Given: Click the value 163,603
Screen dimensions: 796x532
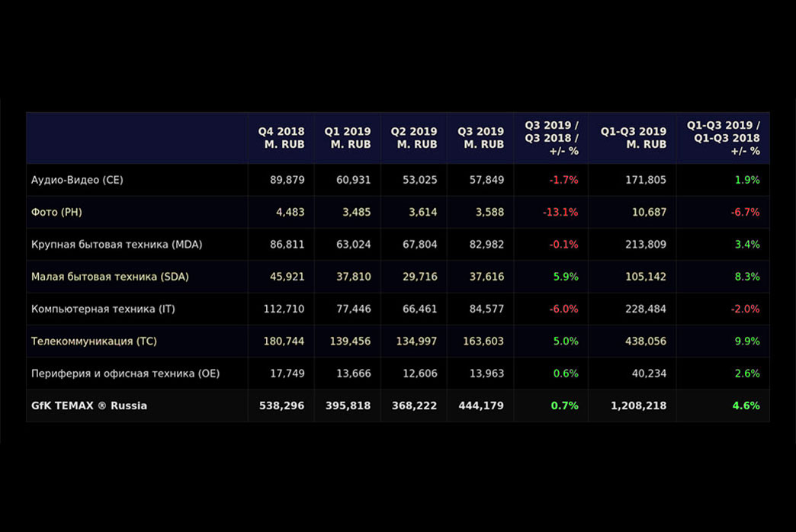Looking at the screenshot, I should point(483,341).
